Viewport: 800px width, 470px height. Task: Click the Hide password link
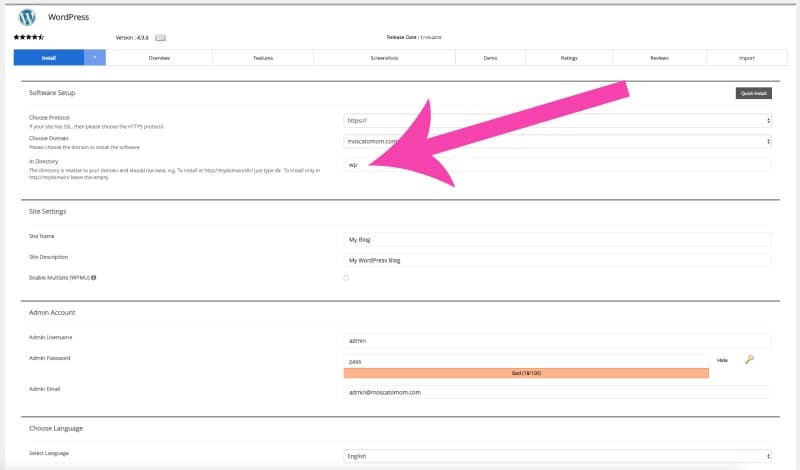722,360
